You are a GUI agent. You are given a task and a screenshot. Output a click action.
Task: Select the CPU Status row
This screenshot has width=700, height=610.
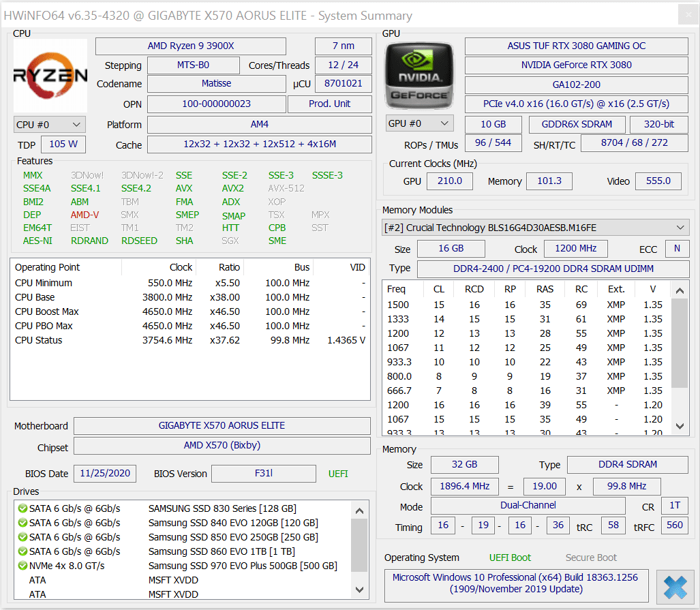coord(190,340)
